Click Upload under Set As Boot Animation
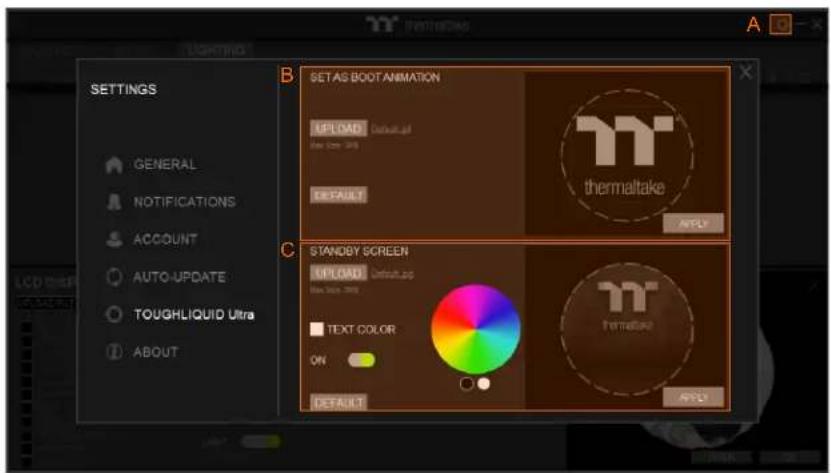Image resolution: width=831 pixels, height=473 pixels. click(x=338, y=128)
